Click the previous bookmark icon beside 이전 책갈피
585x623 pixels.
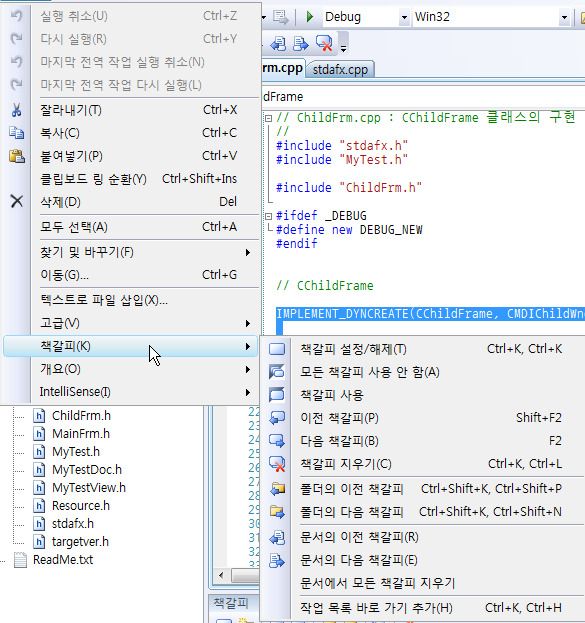pyautogui.click(x=277, y=418)
